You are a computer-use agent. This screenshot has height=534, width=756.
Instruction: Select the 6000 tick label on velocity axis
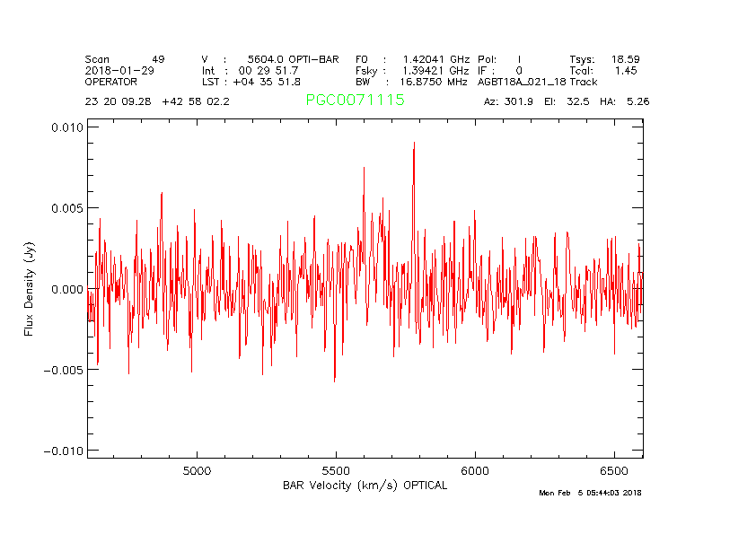coord(474,471)
